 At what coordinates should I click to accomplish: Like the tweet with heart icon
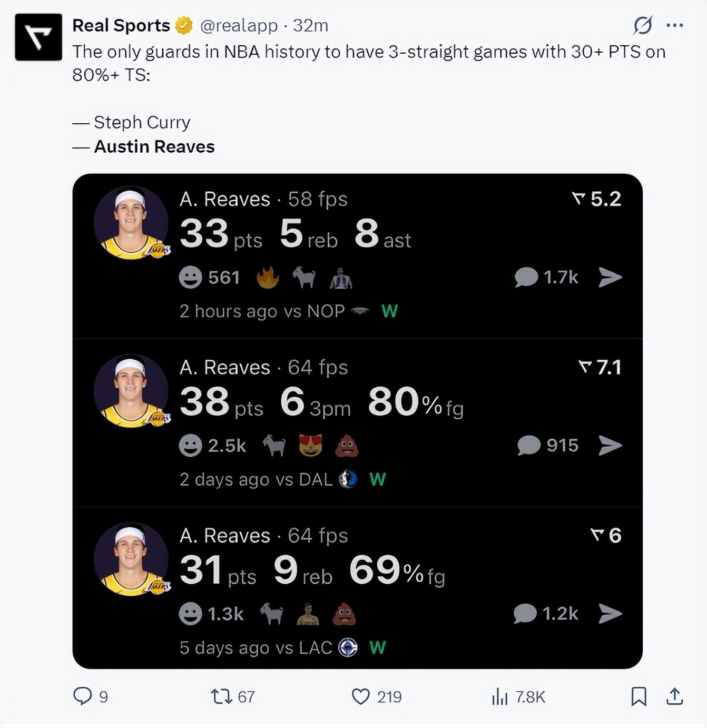point(361,696)
